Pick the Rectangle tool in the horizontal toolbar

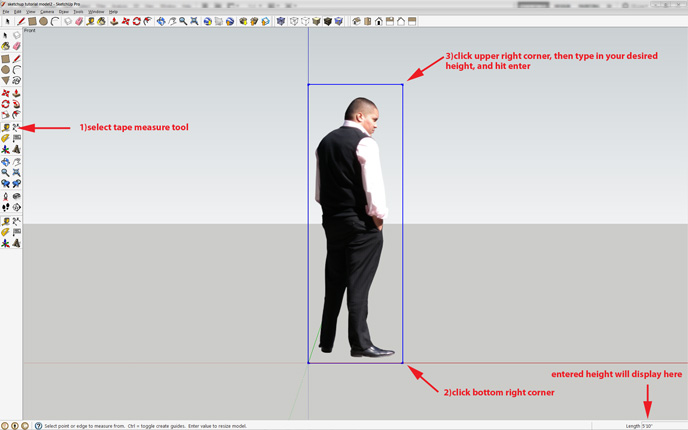coord(32,21)
